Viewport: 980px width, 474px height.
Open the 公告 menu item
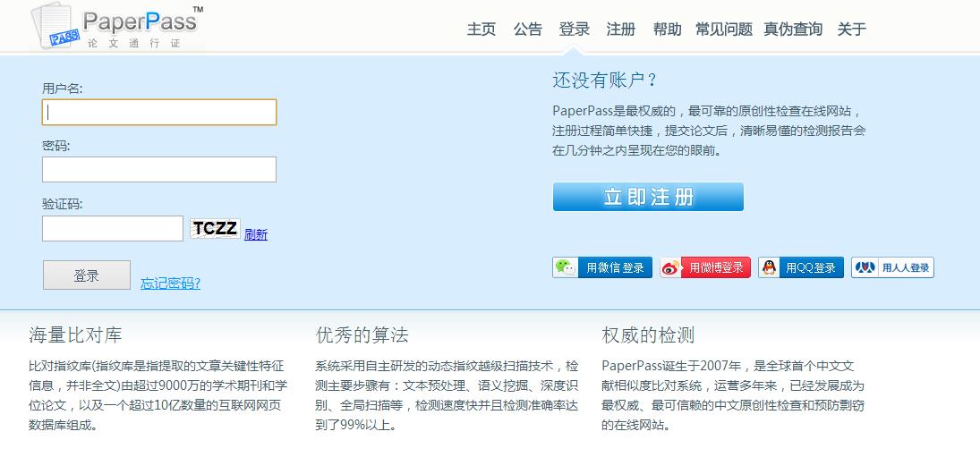click(x=528, y=29)
